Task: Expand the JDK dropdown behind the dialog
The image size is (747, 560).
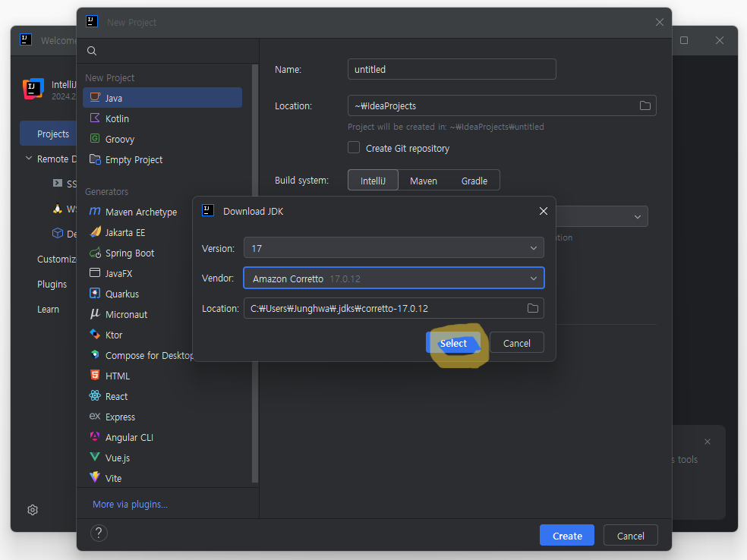Action: point(638,217)
